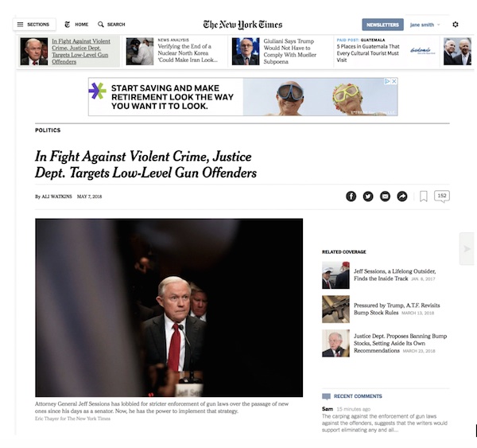Open AdChoices info icon on banner
This screenshot has width=477, height=448.
(387, 81)
